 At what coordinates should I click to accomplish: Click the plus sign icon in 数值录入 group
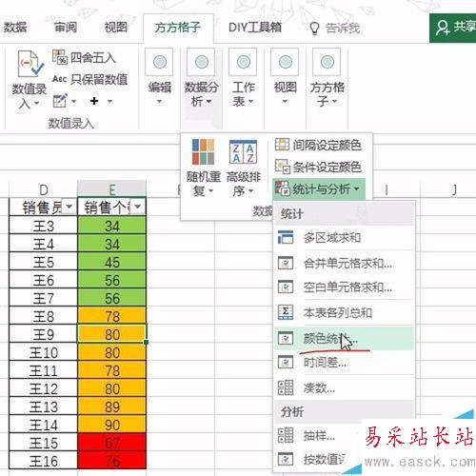[94, 101]
